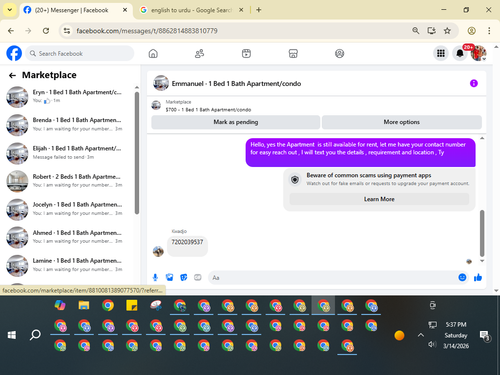Open the emoji picker in message box
The image size is (500, 375).
point(462,277)
